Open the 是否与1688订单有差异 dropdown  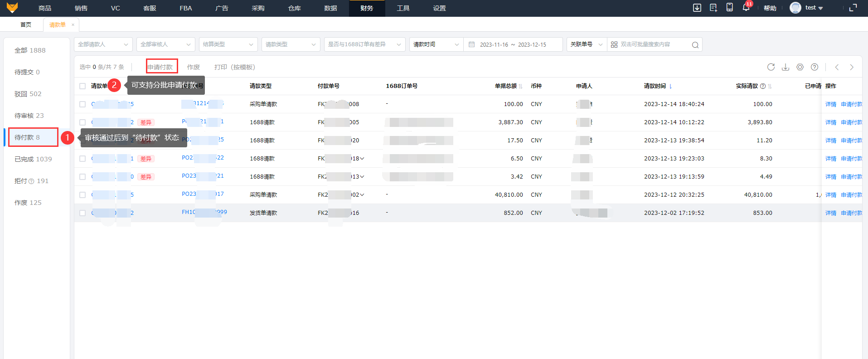pos(364,44)
